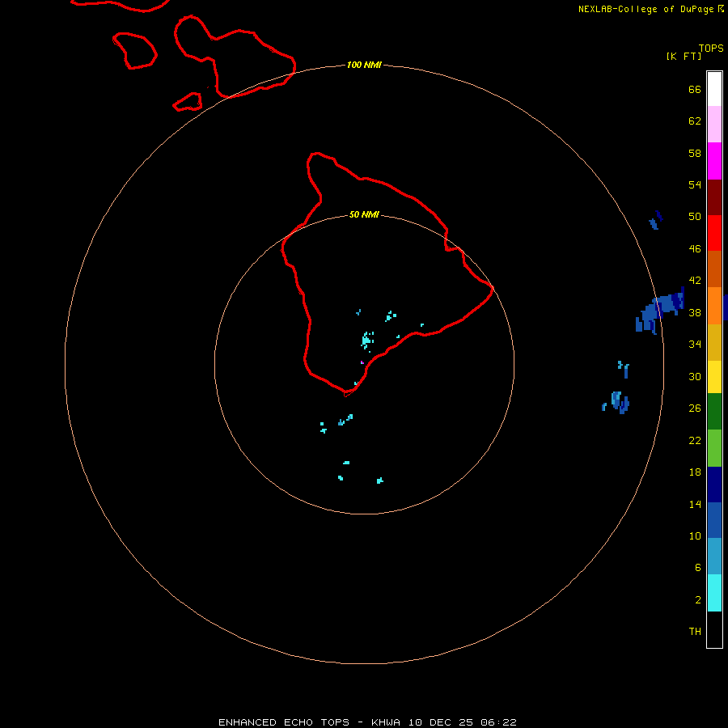Click the gold legend swatch
Image resolution: width=728 pixels, height=728 pixels.
coord(714,342)
